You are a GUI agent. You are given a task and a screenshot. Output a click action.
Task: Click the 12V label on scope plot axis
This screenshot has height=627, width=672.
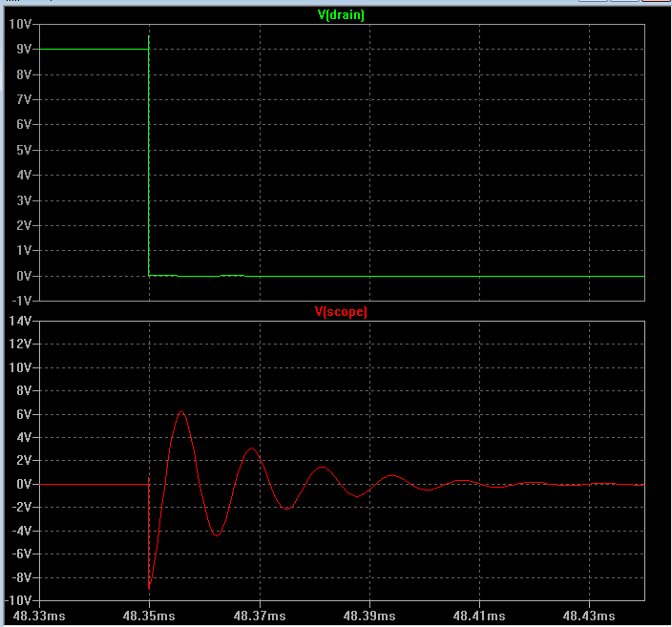point(20,344)
